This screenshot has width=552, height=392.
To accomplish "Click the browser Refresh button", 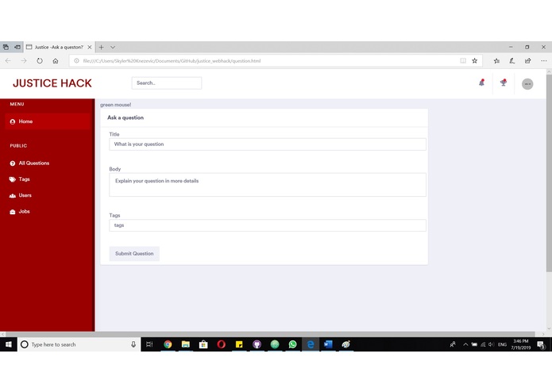I will 40,61.
